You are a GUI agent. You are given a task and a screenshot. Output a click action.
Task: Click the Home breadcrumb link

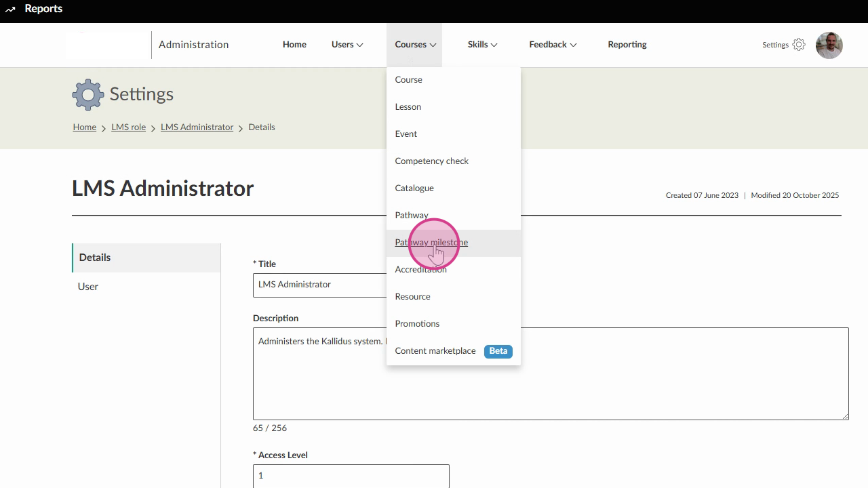coord(85,127)
